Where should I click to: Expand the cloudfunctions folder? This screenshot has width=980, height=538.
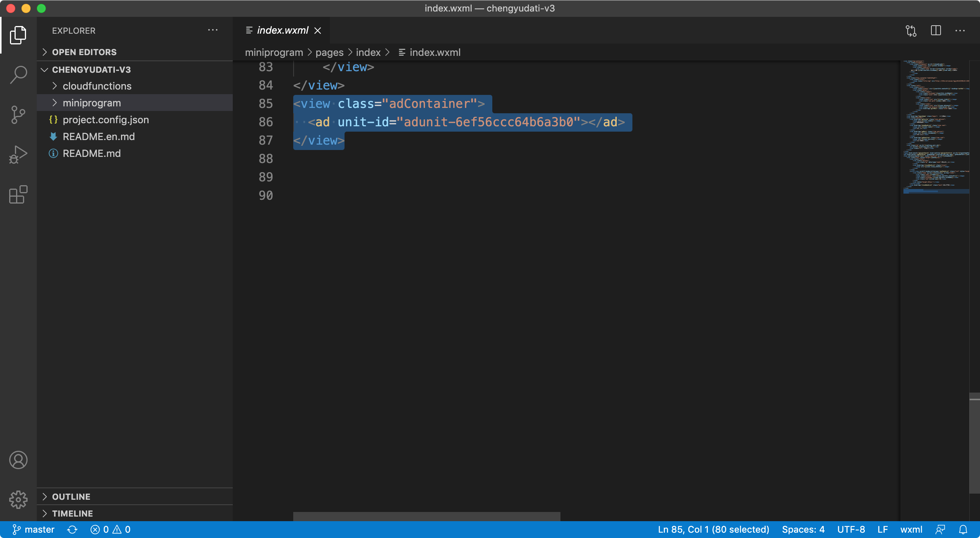pyautogui.click(x=97, y=86)
